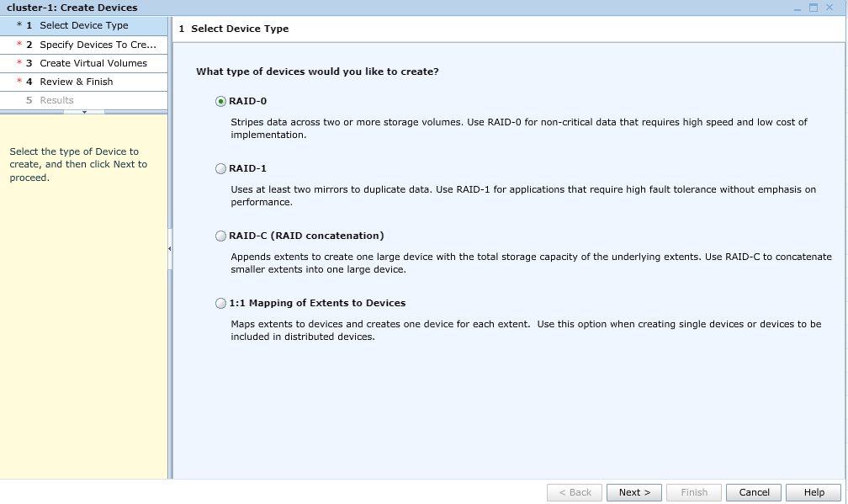Click the RAID-C description text
This screenshot has height=504, width=848.
click(x=531, y=263)
